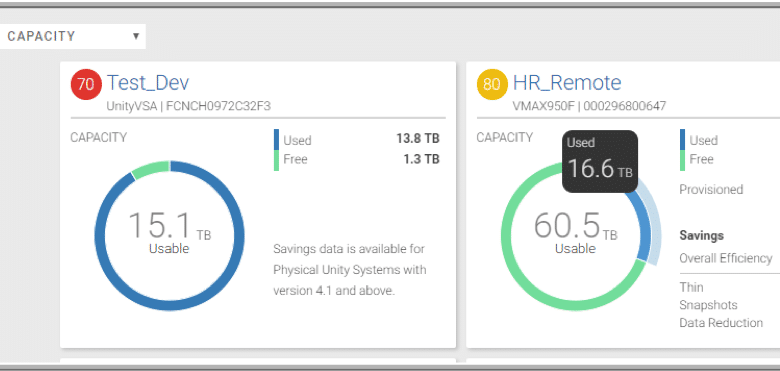Click the Test_Dev Used 13.8 TB value
Viewport: 780px width, 371px height.
tap(418, 139)
